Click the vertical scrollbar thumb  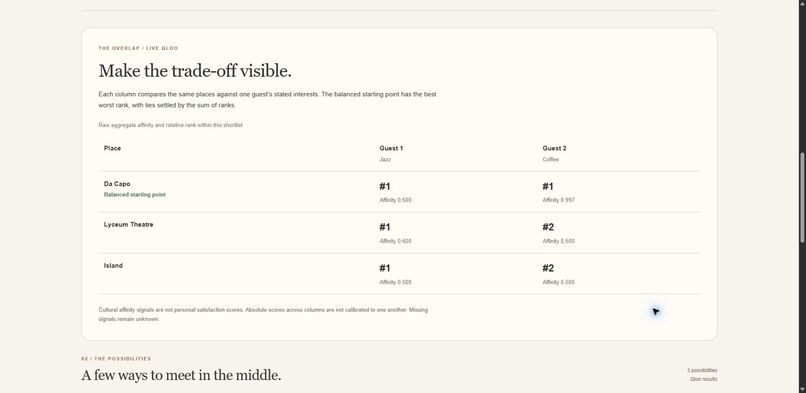[802, 197]
